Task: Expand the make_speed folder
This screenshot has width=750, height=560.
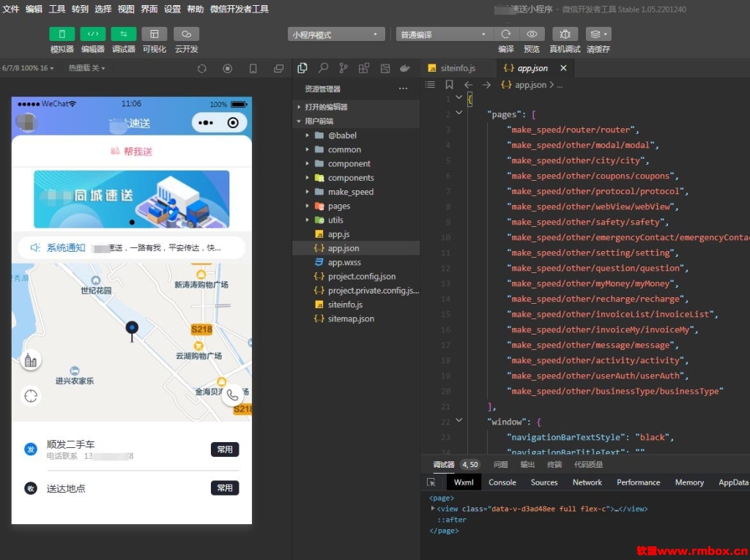Action: click(x=357, y=192)
